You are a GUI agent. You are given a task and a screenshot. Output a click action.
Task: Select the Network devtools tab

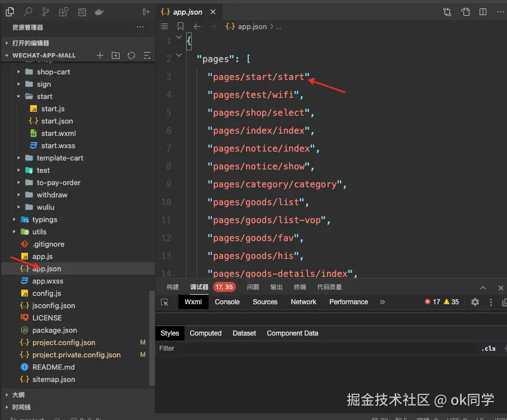click(x=304, y=302)
